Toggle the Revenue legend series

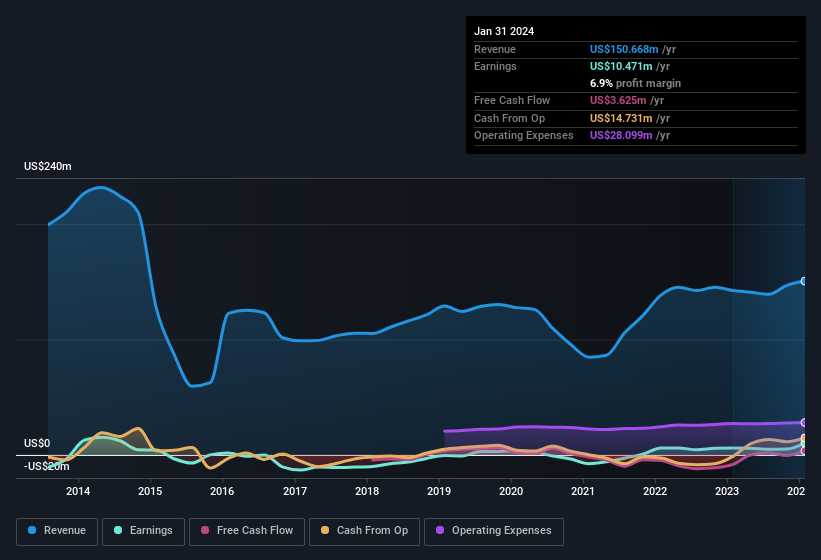[x=57, y=531]
